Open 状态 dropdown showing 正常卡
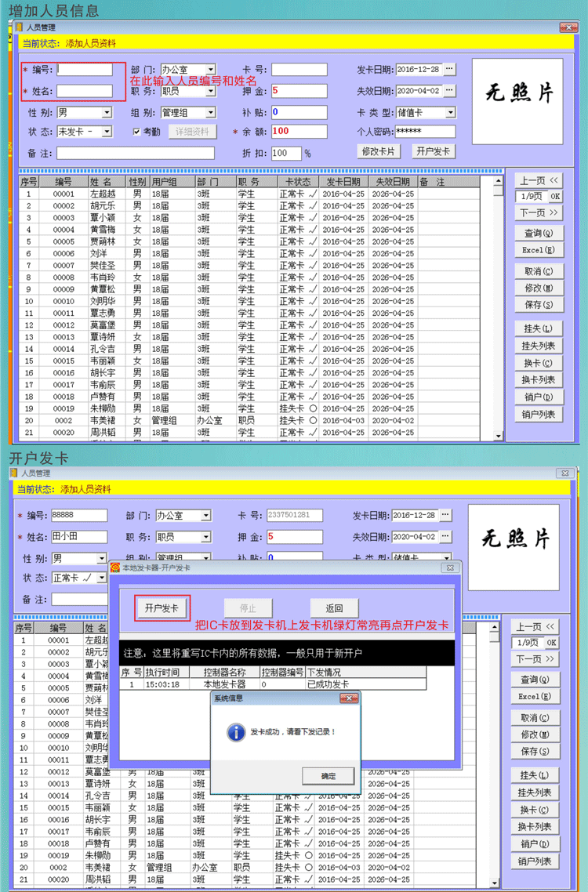The width and height of the screenshot is (588, 892). tap(102, 578)
